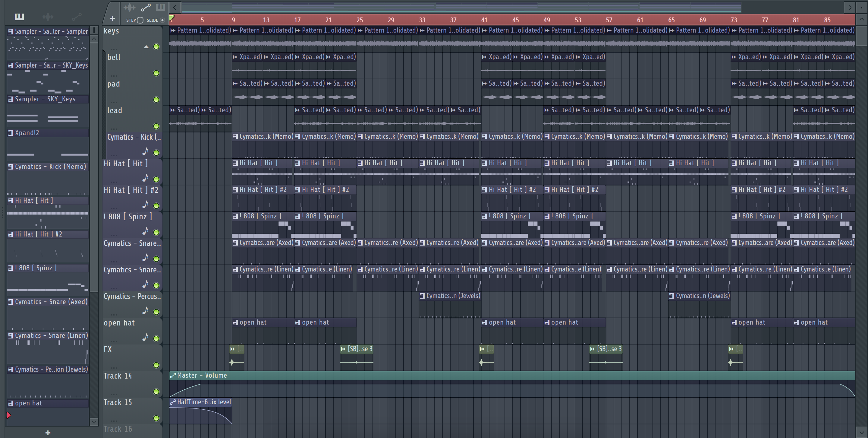The image size is (868, 438).
Task: Click the playlist vertical scroll-up arrow
Action: [862, 19]
